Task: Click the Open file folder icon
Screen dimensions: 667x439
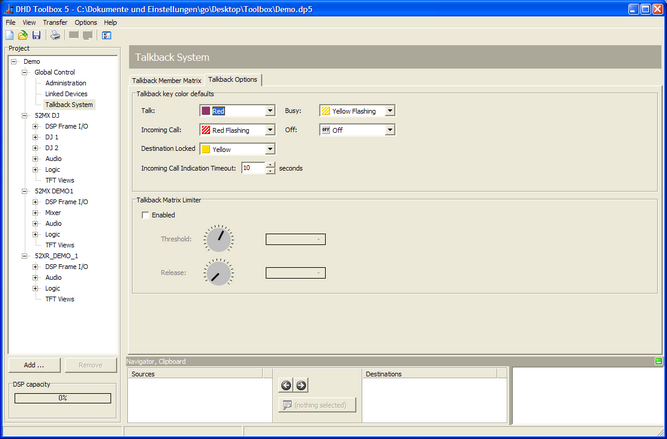Action: point(22,34)
